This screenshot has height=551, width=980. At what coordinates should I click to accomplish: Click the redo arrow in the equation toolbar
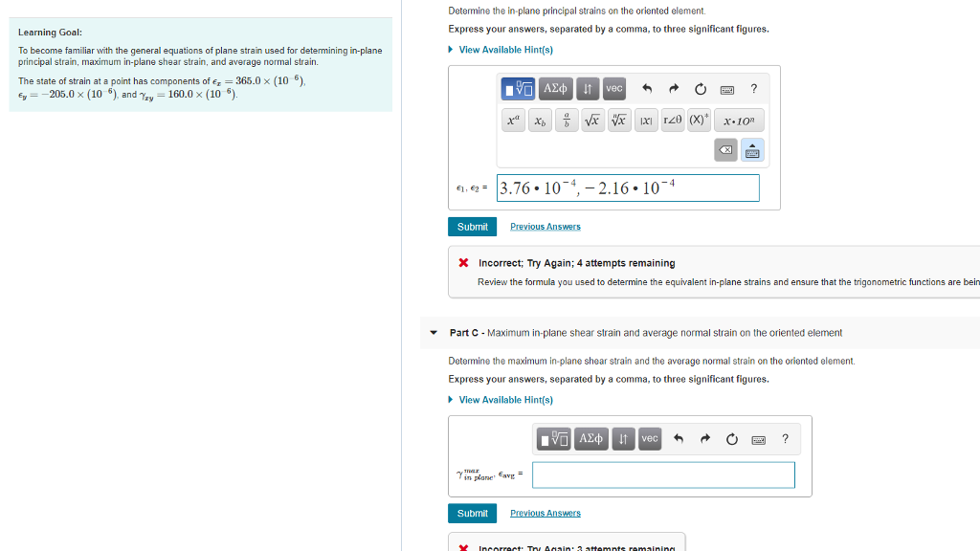673,88
